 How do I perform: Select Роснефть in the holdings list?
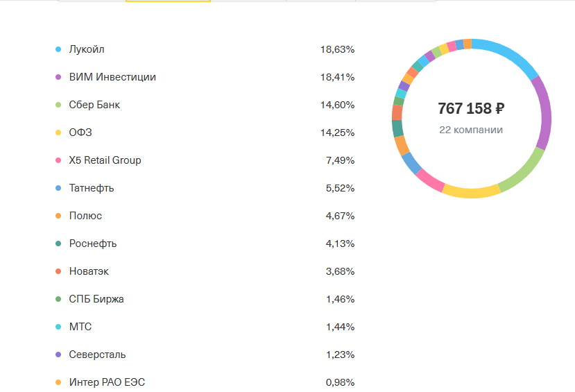pos(93,244)
